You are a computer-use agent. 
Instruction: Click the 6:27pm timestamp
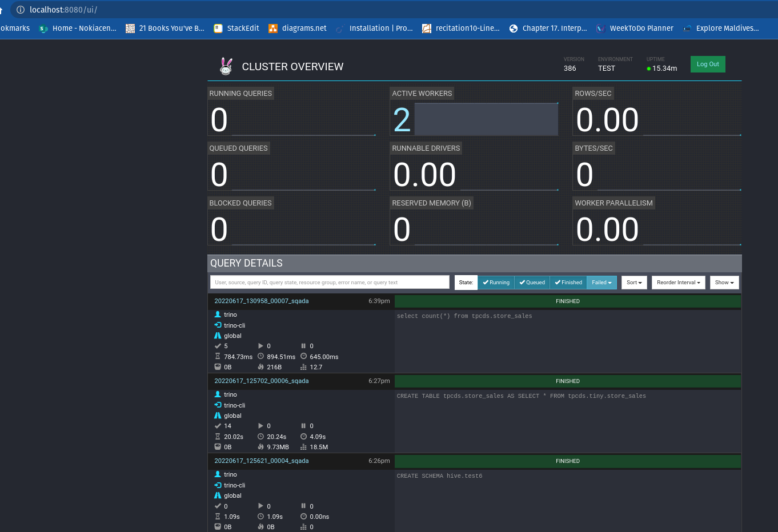pyautogui.click(x=379, y=381)
